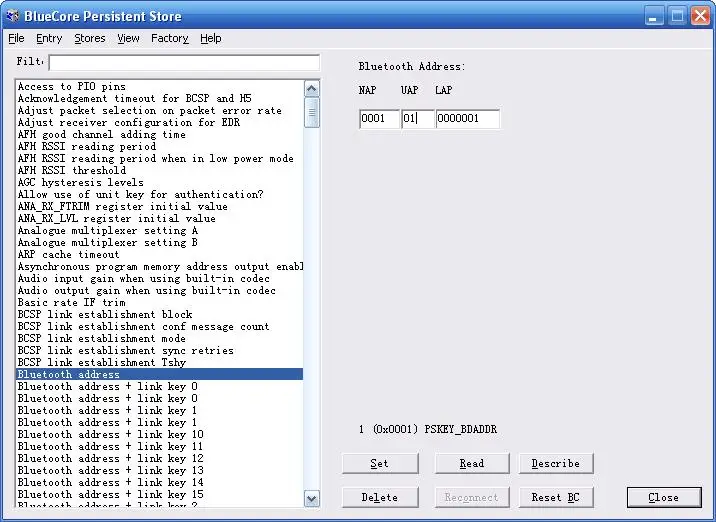Viewport: 716px width, 522px height.
Task: Select 'Adjust packet selection on packet error rate'
Action: point(159,111)
